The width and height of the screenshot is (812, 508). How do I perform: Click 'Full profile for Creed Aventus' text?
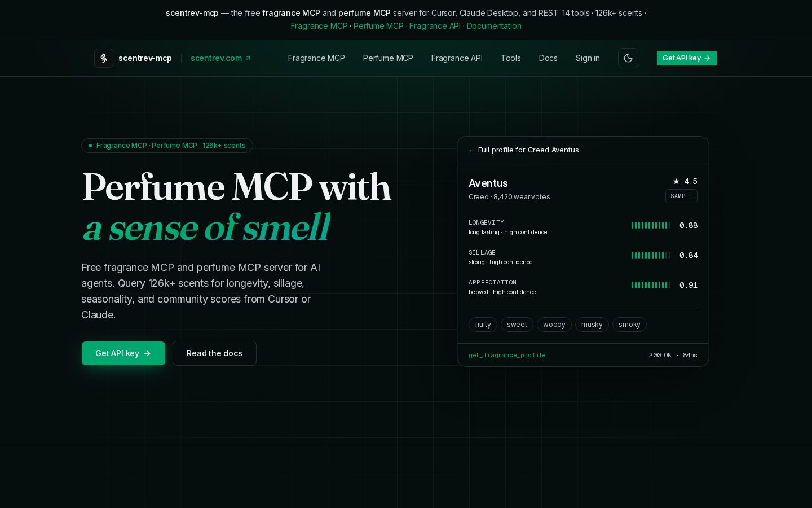[x=528, y=150]
